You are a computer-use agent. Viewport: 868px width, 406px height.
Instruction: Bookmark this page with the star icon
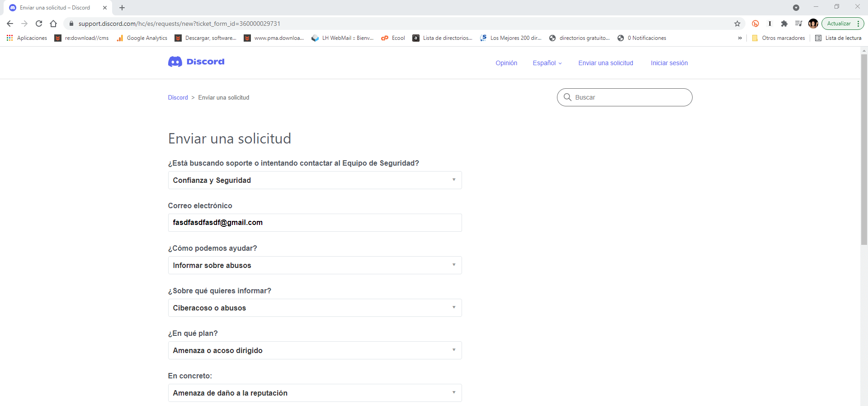737,24
